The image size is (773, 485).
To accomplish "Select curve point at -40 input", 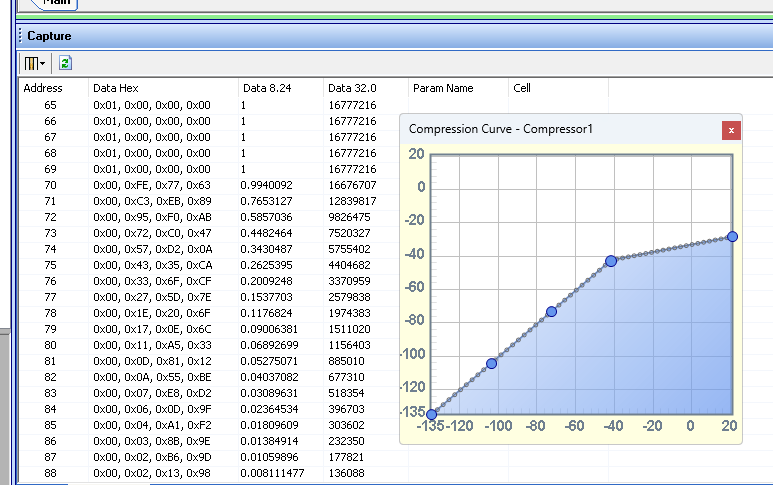I will tap(611, 261).
